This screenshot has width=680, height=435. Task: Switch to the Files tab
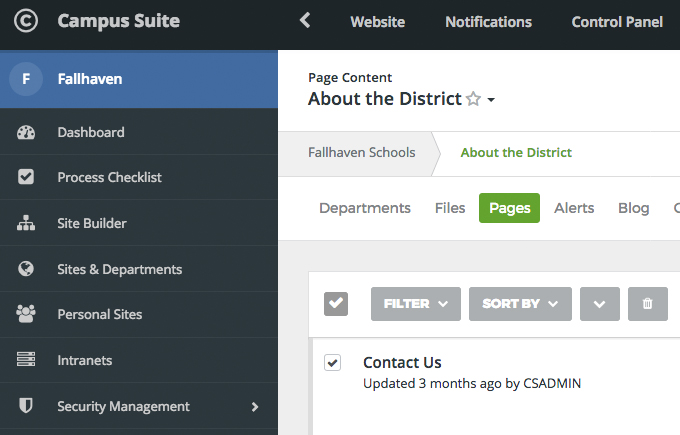pos(450,208)
